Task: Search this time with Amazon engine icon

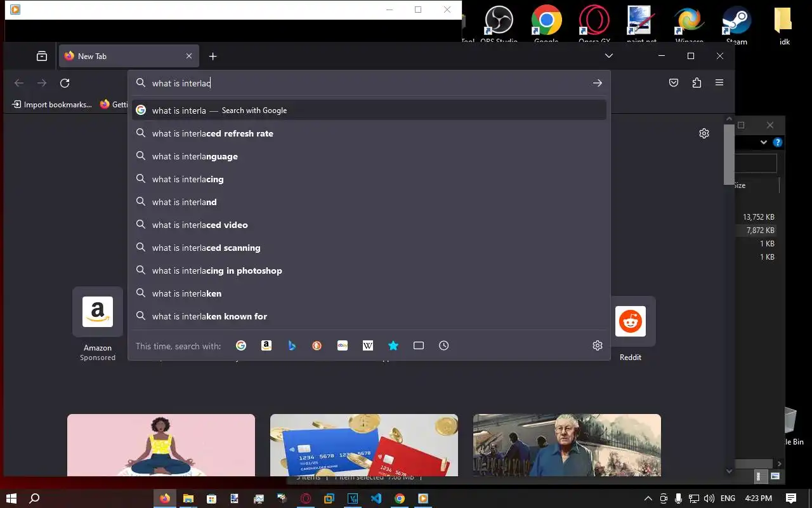Action: [x=266, y=345]
